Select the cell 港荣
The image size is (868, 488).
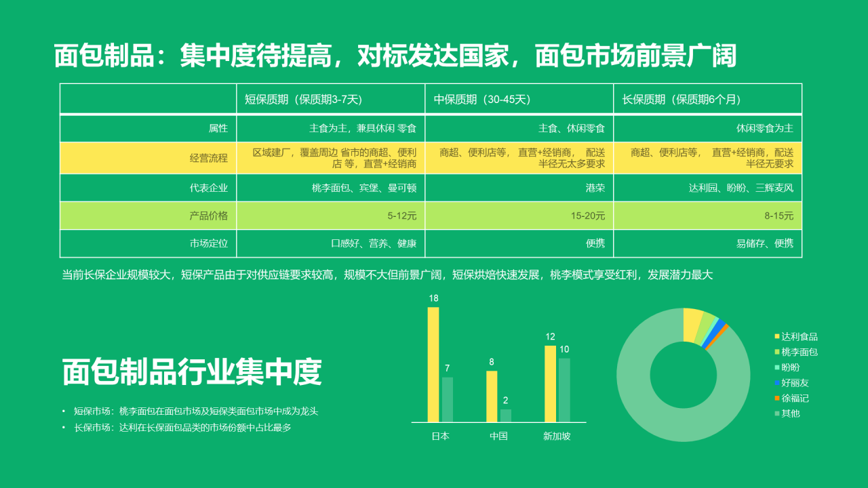[x=519, y=188]
